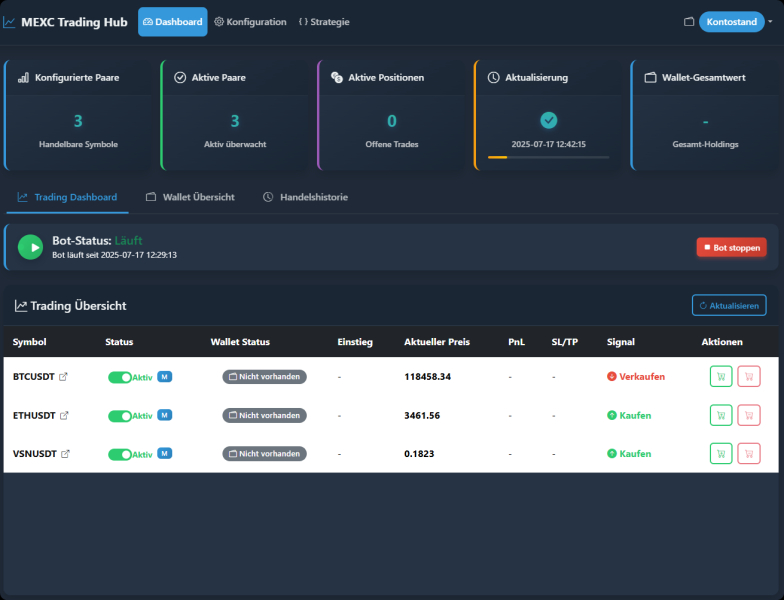Click green buy cart icon for BTCUSDT
Viewport: 784px width, 600px height.
point(721,377)
